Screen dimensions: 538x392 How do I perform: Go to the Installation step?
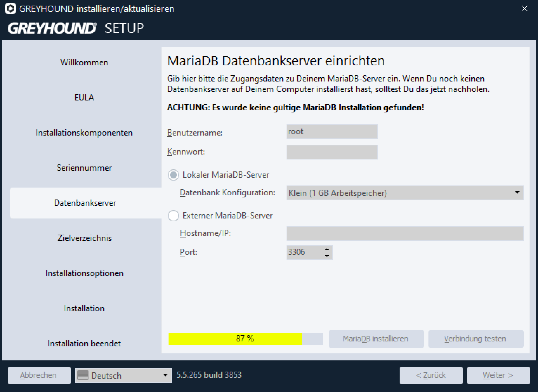point(84,308)
